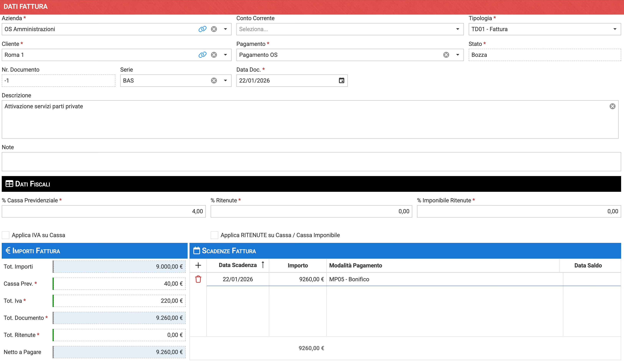Click the Data Saldo column header
624x364 pixels.
click(588, 266)
